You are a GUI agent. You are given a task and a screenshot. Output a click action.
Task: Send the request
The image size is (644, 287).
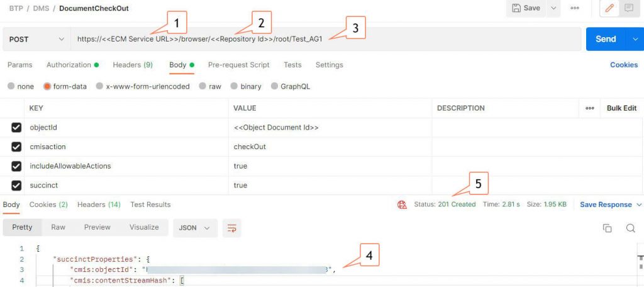coord(606,39)
